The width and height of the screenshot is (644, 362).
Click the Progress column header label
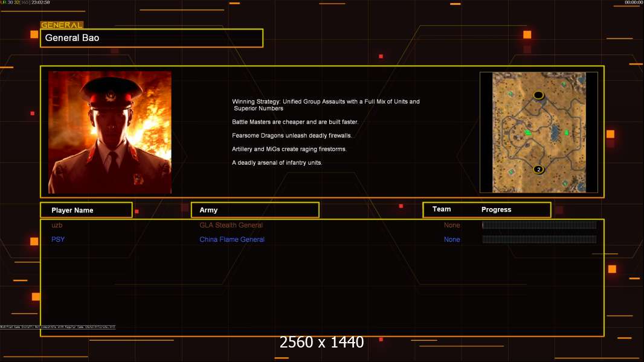pyautogui.click(x=496, y=209)
